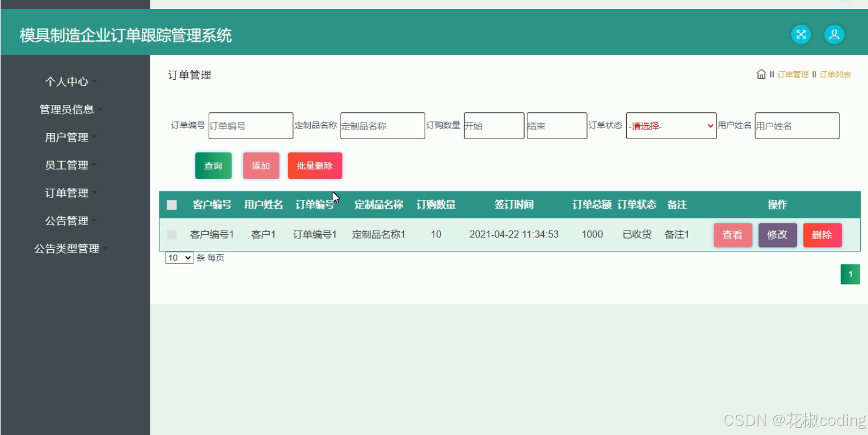This screenshot has height=435, width=868.
Task: Click the 订单总额 column header
Action: coord(592,205)
